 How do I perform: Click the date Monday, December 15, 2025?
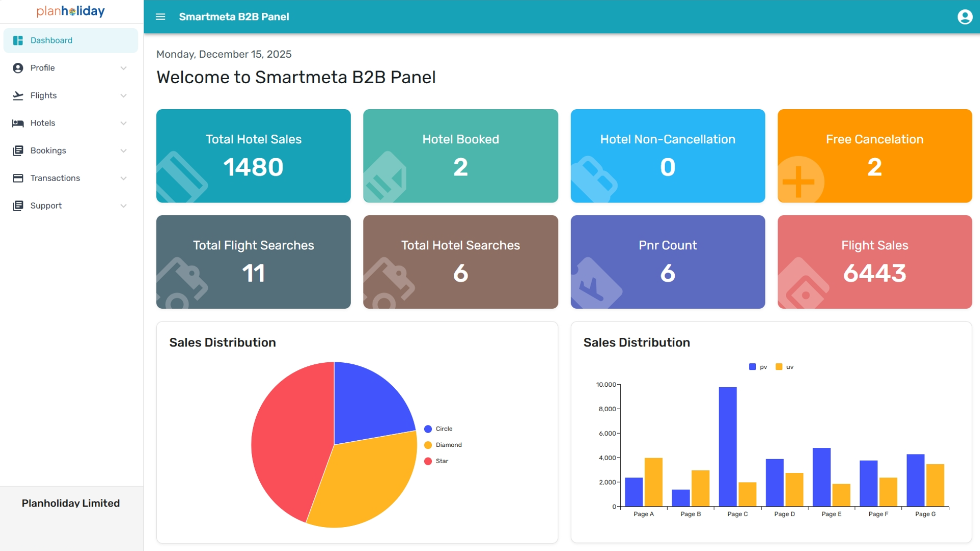[x=224, y=54]
